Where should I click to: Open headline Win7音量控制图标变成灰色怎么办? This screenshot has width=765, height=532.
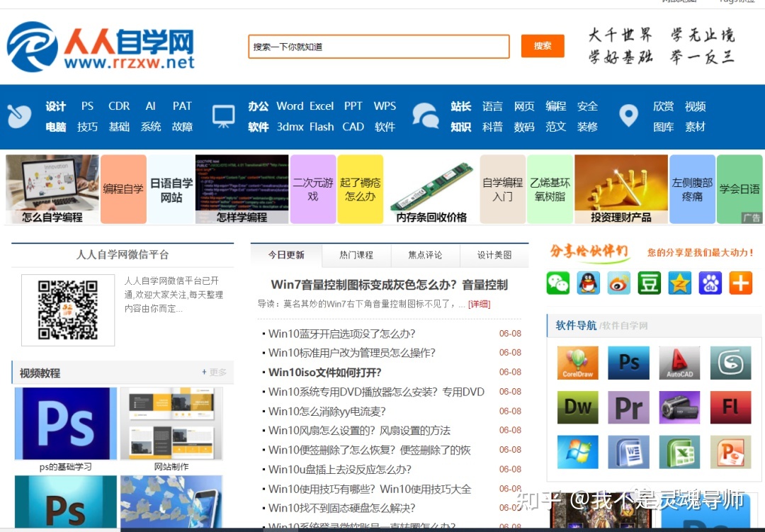389,285
